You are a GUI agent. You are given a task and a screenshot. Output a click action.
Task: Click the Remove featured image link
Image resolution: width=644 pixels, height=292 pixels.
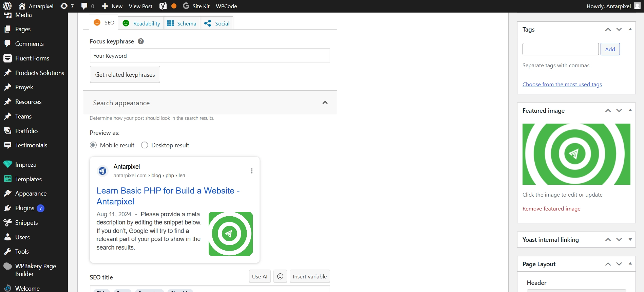tap(551, 209)
